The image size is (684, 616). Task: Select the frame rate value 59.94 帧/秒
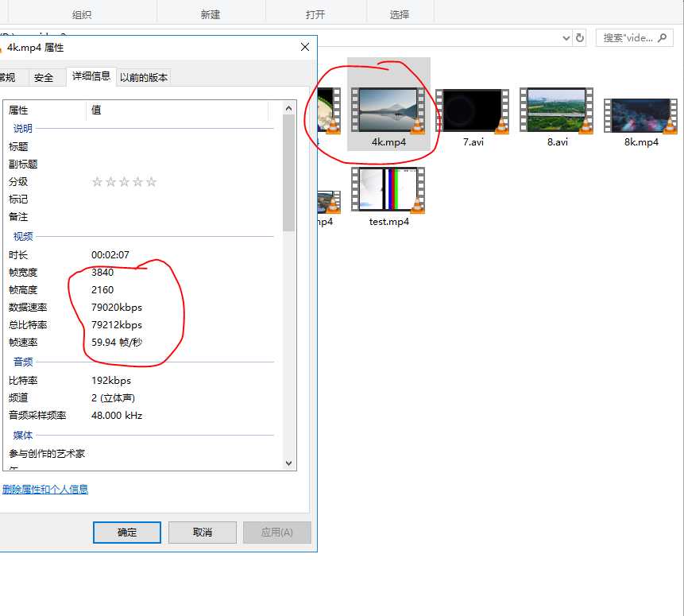[x=117, y=343]
